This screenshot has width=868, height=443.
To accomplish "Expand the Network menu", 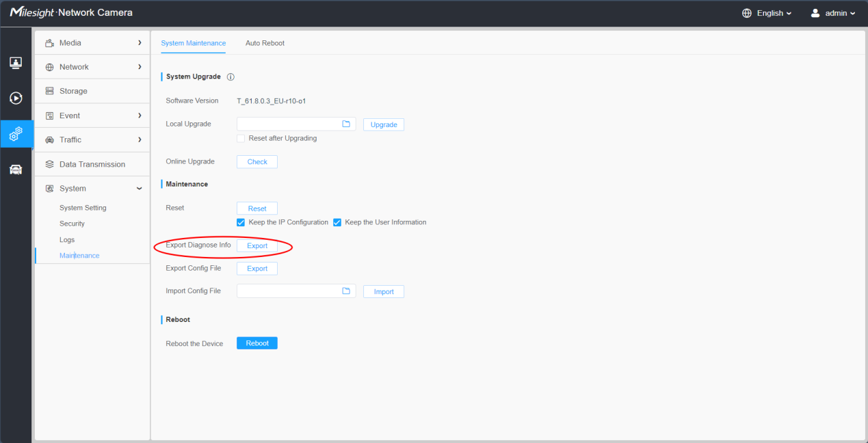I will tap(92, 67).
